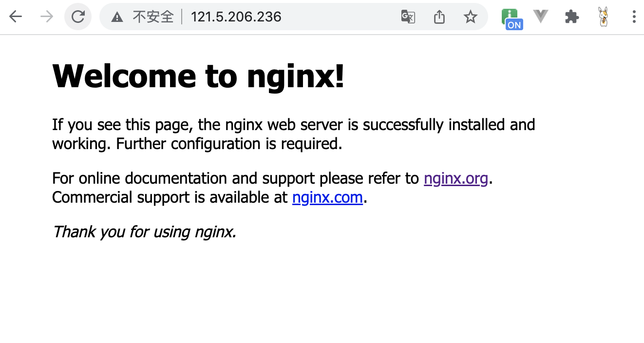The width and height of the screenshot is (644, 343).
Task: Bookmark this page with the star
Action: coord(470,17)
